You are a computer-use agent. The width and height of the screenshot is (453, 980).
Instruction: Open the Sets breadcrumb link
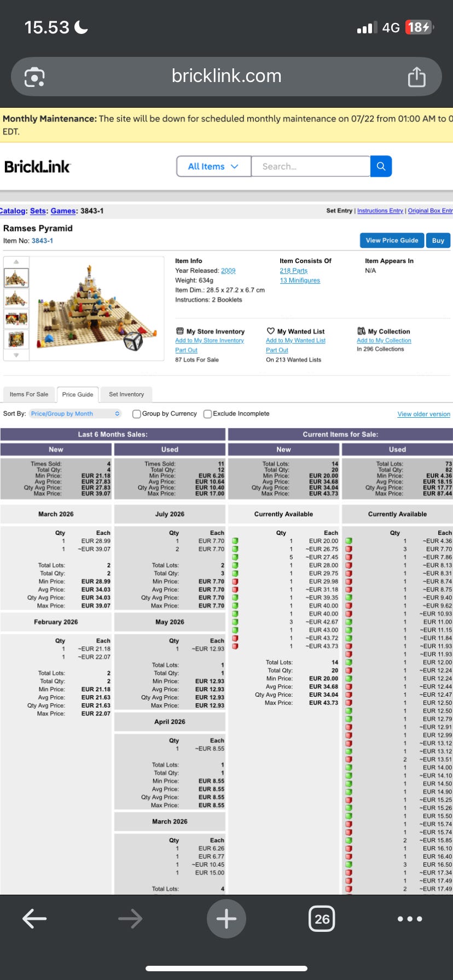click(x=38, y=211)
